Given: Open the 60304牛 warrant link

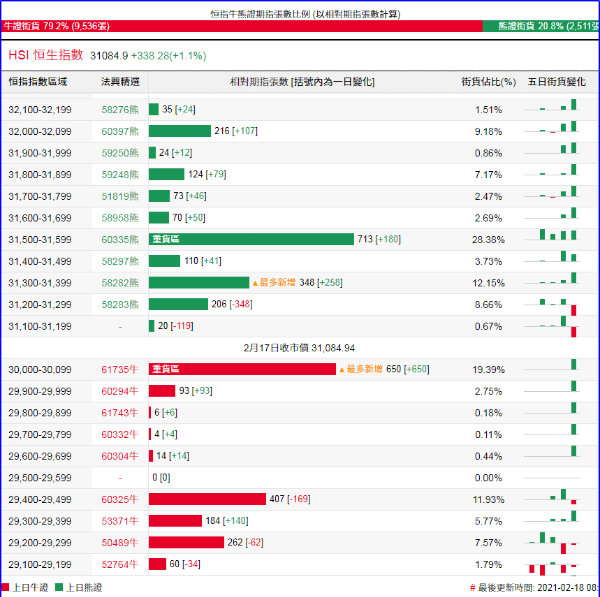Looking at the screenshot, I should pyautogui.click(x=119, y=456).
